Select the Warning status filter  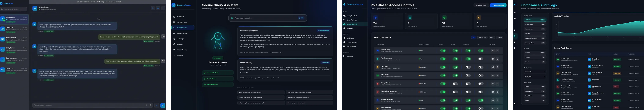point(535,57)
